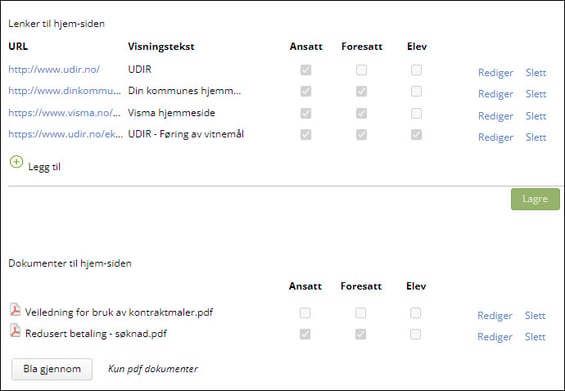
Task: Select UDIR - Føring av vitnemål text
Action: 186,134
